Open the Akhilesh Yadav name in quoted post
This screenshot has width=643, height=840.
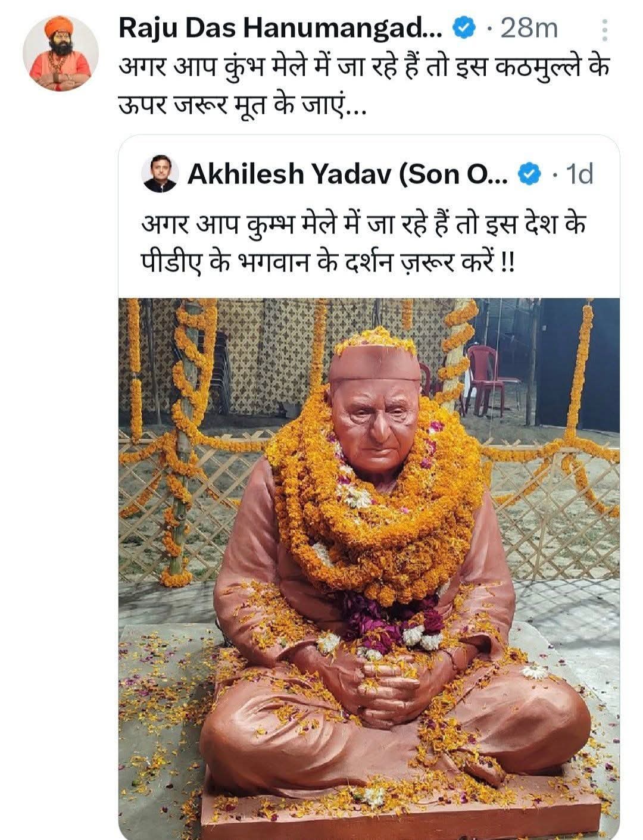coord(347,174)
